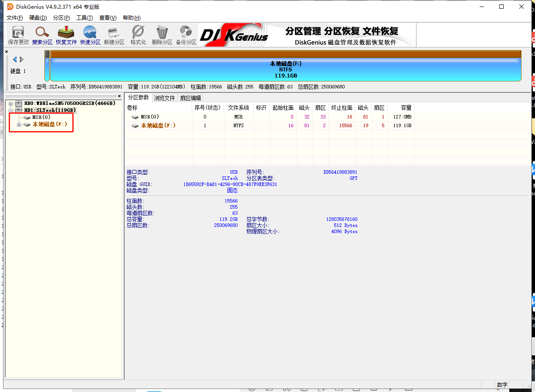Click the 保存更改 save changes toolbar icon
Screen dimensions: 535x392
coord(18,35)
